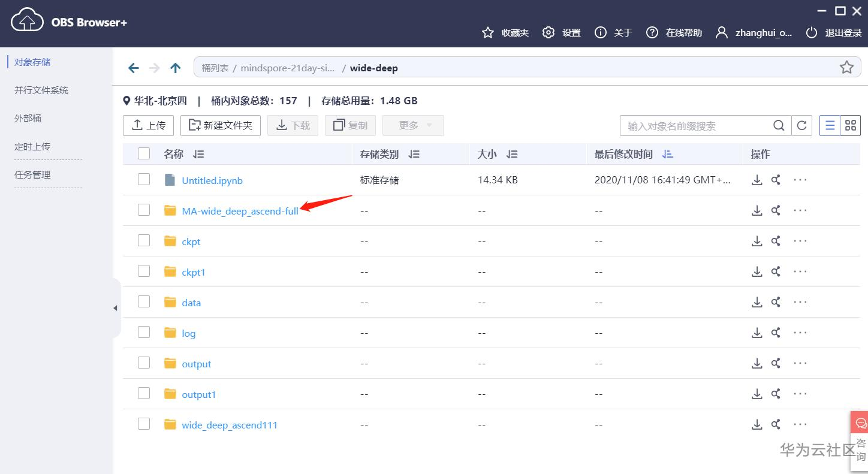Screen dimensions: 868x474
Task: Expand more options for wide_deep_ascend111 folder
Action: [800, 424]
